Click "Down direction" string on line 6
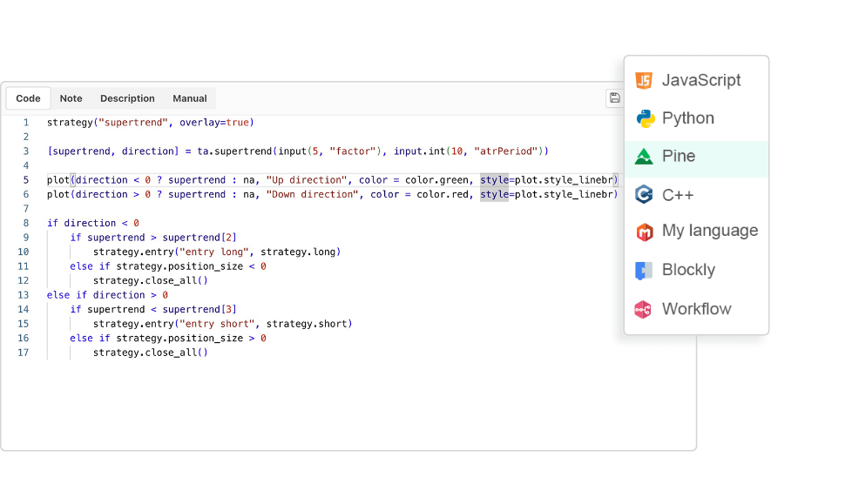The width and height of the screenshot is (852, 504). point(313,194)
